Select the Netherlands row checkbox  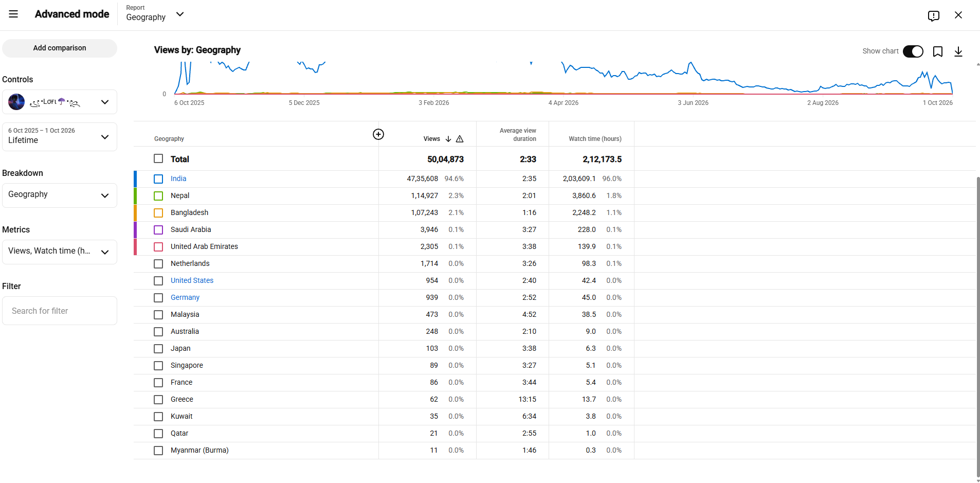(x=158, y=264)
